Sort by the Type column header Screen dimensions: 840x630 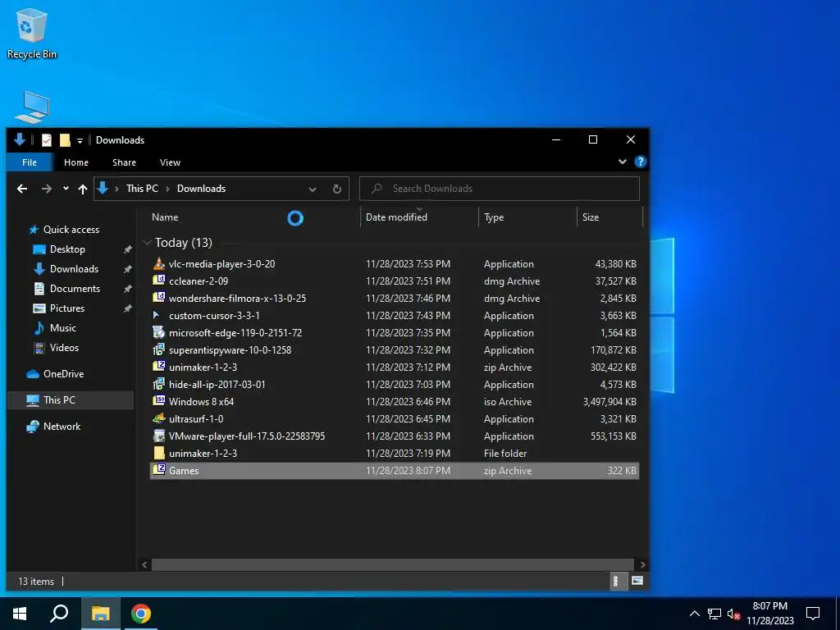[493, 217]
